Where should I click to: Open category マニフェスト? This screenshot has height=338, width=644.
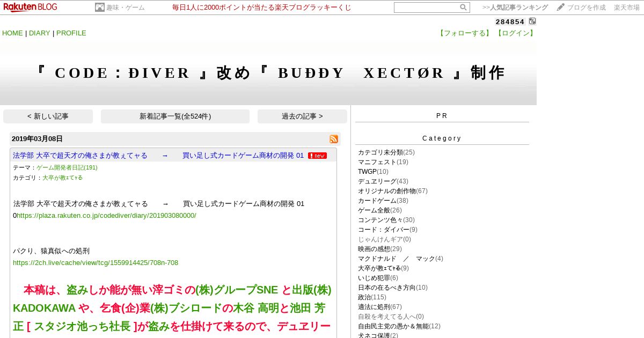(x=377, y=162)
